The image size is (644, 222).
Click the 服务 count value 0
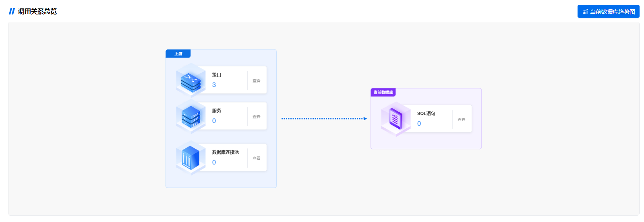(214, 121)
